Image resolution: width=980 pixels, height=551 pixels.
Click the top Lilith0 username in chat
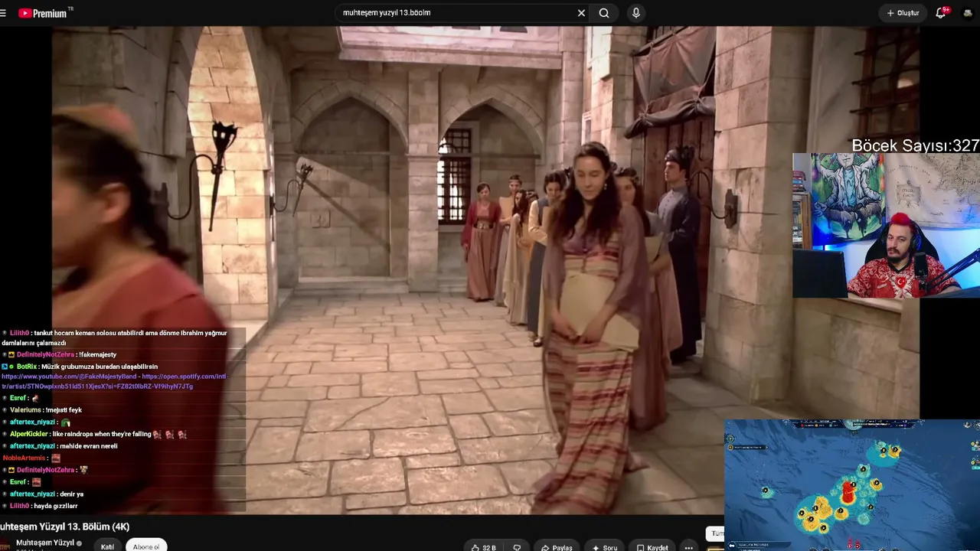point(19,333)
